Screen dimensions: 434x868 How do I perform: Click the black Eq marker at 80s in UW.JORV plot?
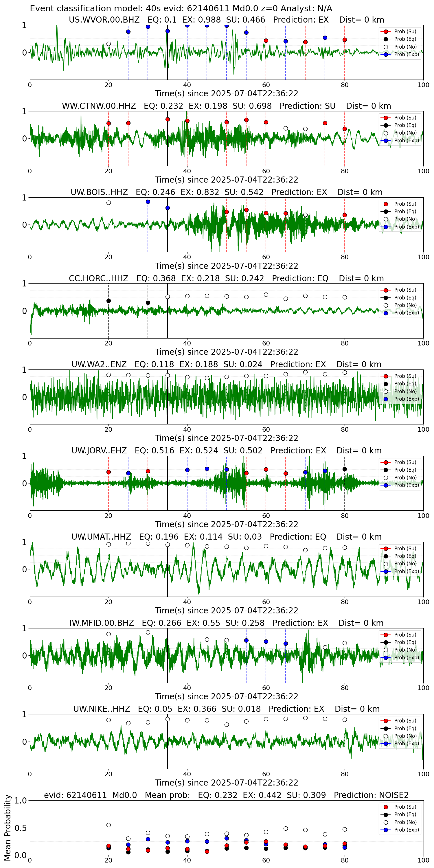[x=345, y=469]
